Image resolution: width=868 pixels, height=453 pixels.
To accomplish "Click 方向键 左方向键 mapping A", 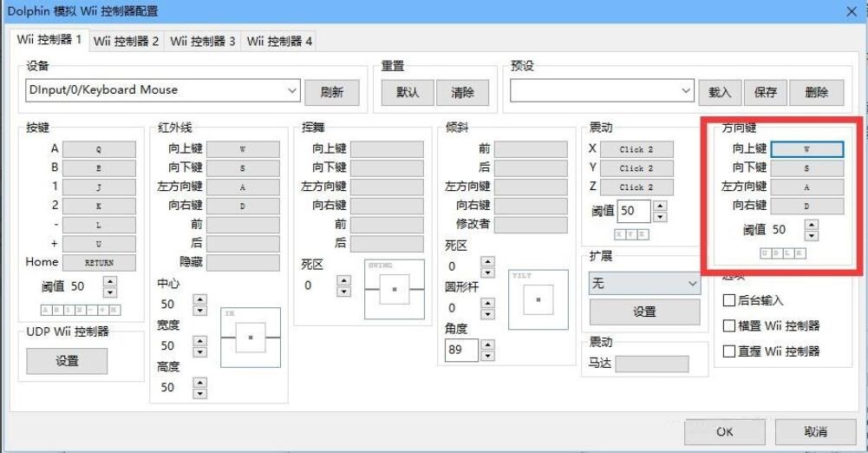I will [807, 187].
